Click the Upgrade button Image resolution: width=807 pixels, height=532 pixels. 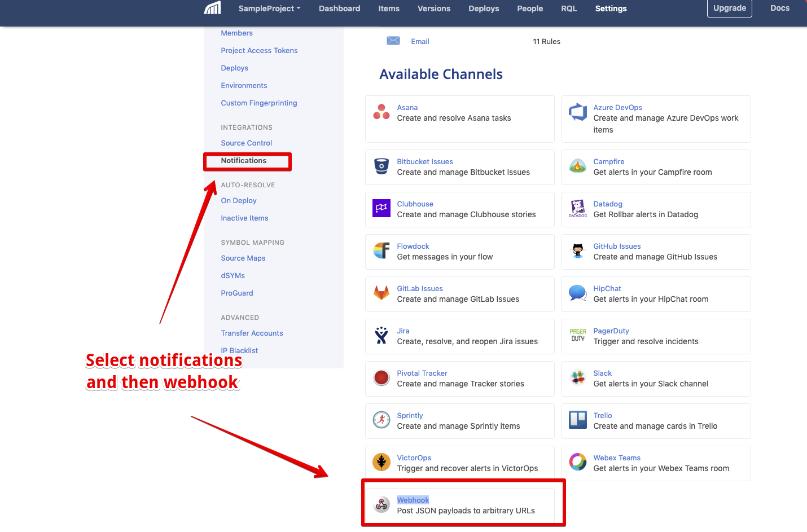(x=729, y=8)
